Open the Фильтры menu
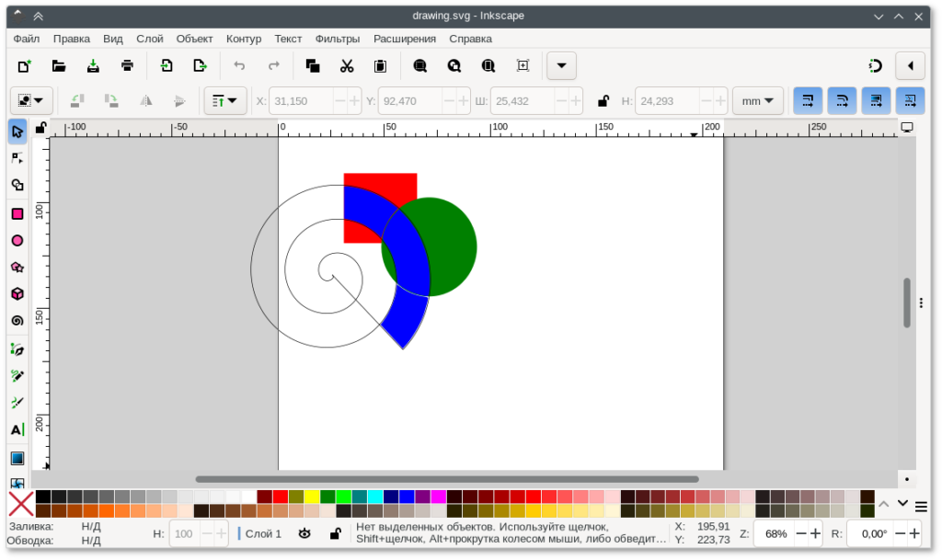Screen dimensions: 942x560 point(337,39)
